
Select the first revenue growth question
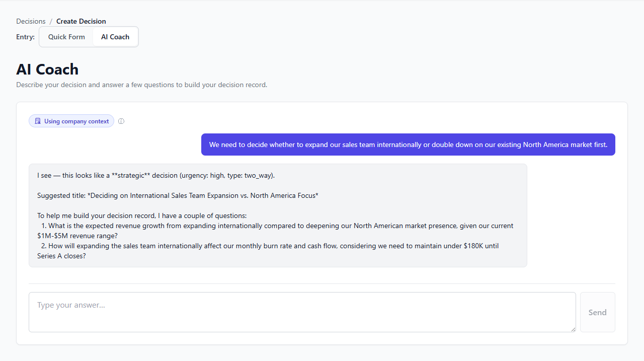276,231
